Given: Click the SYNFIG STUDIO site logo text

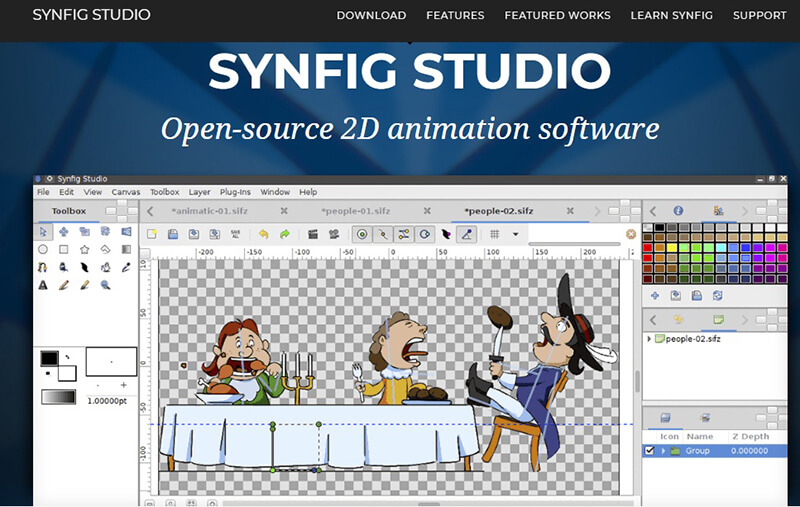Looking at the screenshot, I should pyautogui.click(x=91, y=15).
